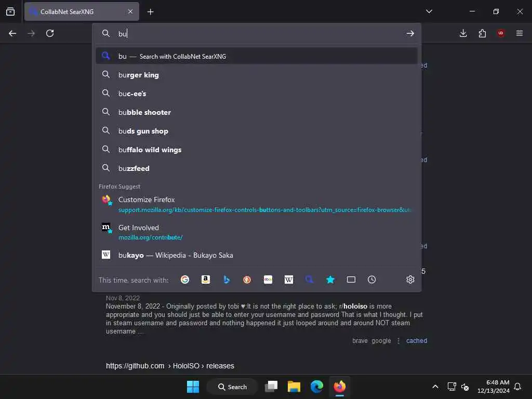Screen dimensions: 532x399
Task: Choose the 'buds gun shop' suggestion
Action: tap(257, 130)
